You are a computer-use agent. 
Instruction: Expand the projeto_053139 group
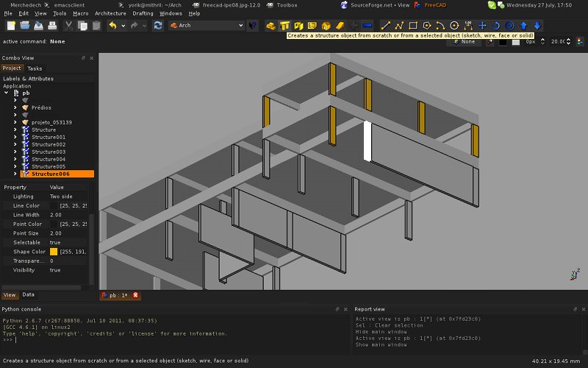15,122
